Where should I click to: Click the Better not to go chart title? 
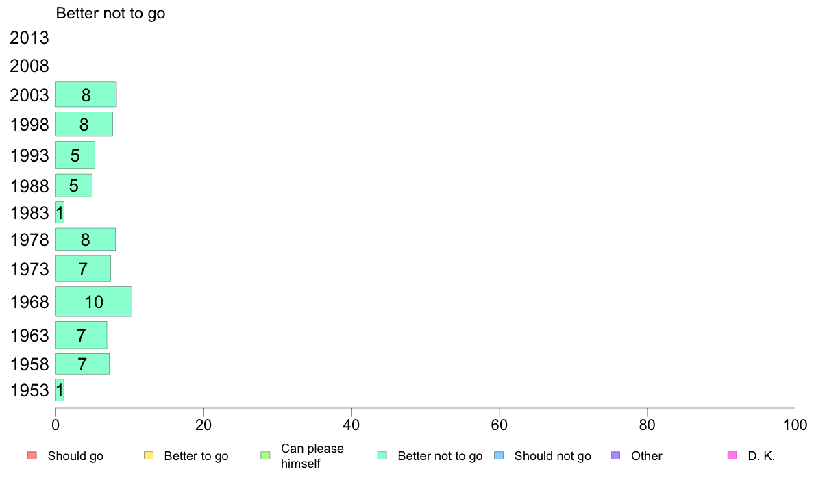coord(110,14)
